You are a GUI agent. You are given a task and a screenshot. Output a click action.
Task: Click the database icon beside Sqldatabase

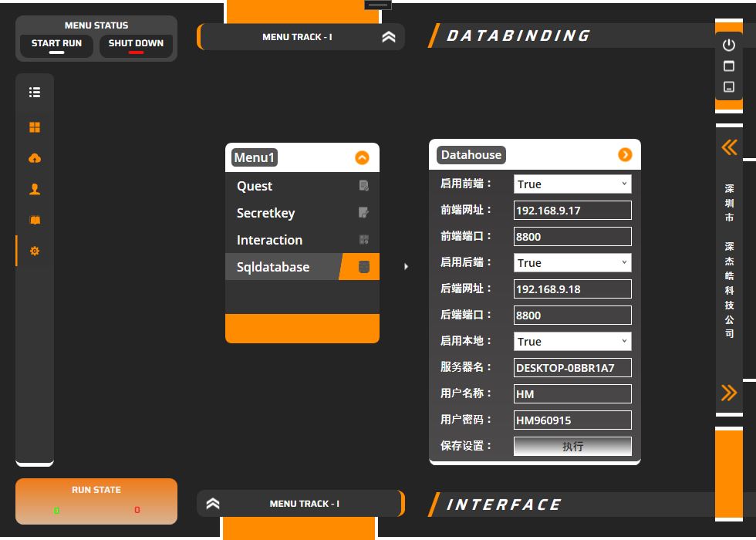tap(364, 267)
